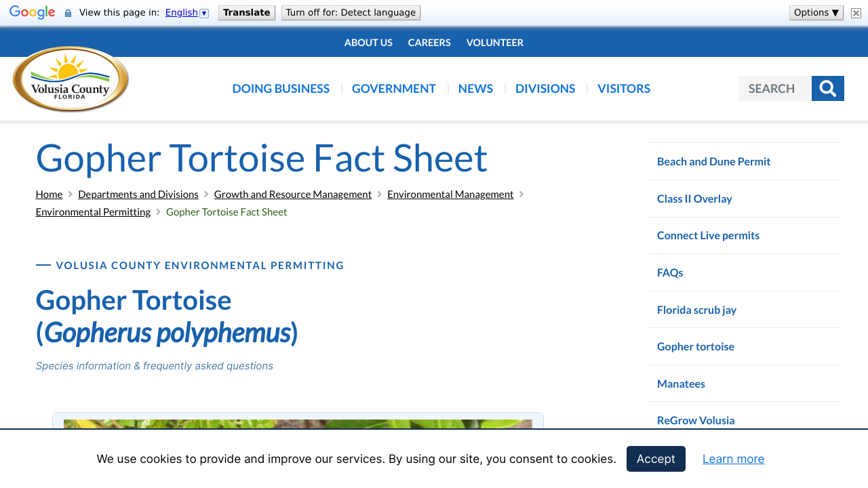This screenshot has width=868, height=488.
Task: Focus the Search input field
Action: pyautogui.click(x=775, y=89)
